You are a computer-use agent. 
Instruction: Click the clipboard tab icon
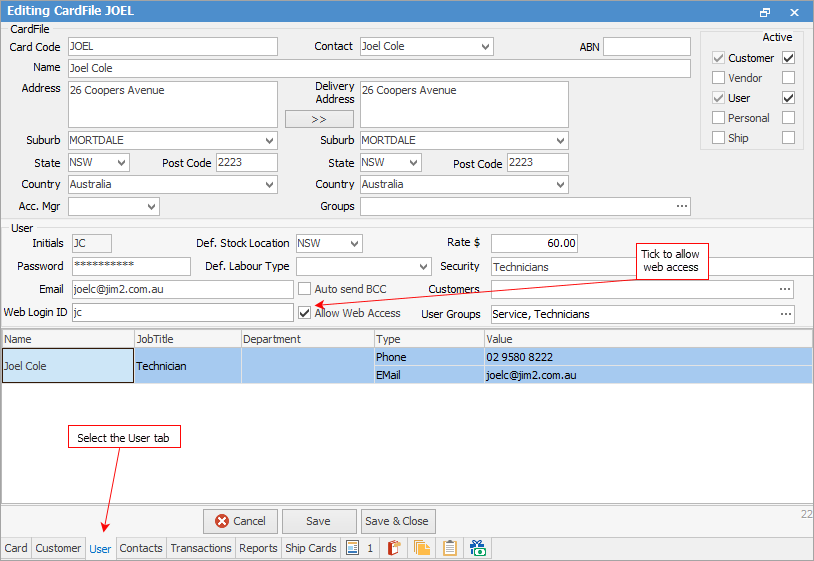[x=450, y=548]
